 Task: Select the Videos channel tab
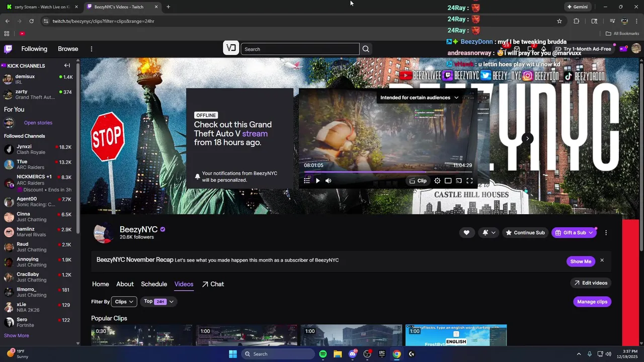184,284
